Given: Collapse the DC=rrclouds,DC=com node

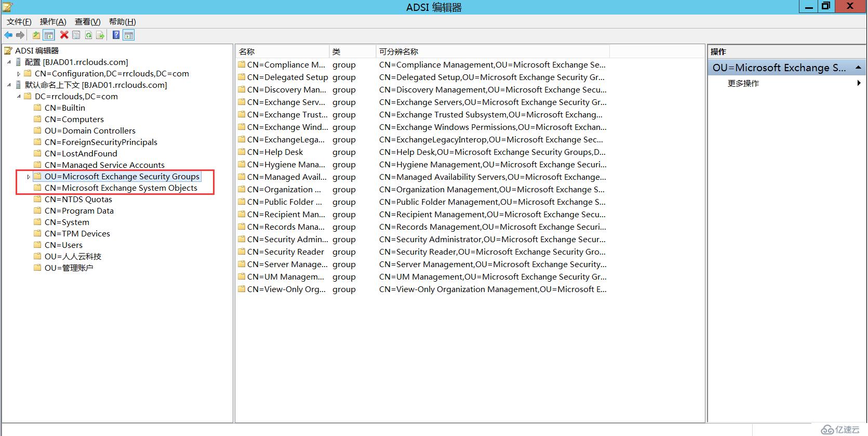Looking at the screenshot, I should point(19,96).
